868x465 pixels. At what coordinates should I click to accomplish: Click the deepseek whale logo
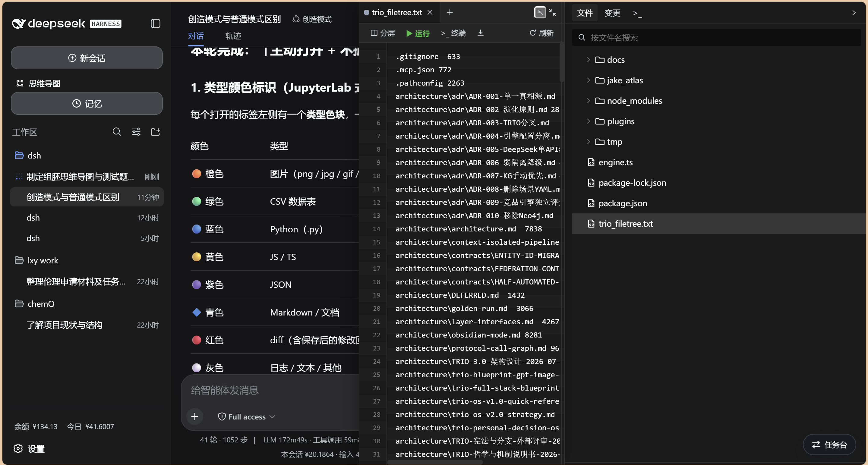click(18, 23)
